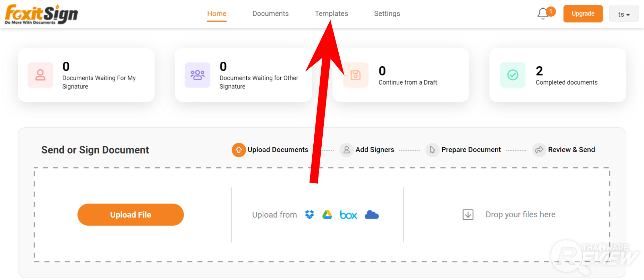Click the Add Signers step icon
Screen dimensions: 644x280
pos(346,150)
